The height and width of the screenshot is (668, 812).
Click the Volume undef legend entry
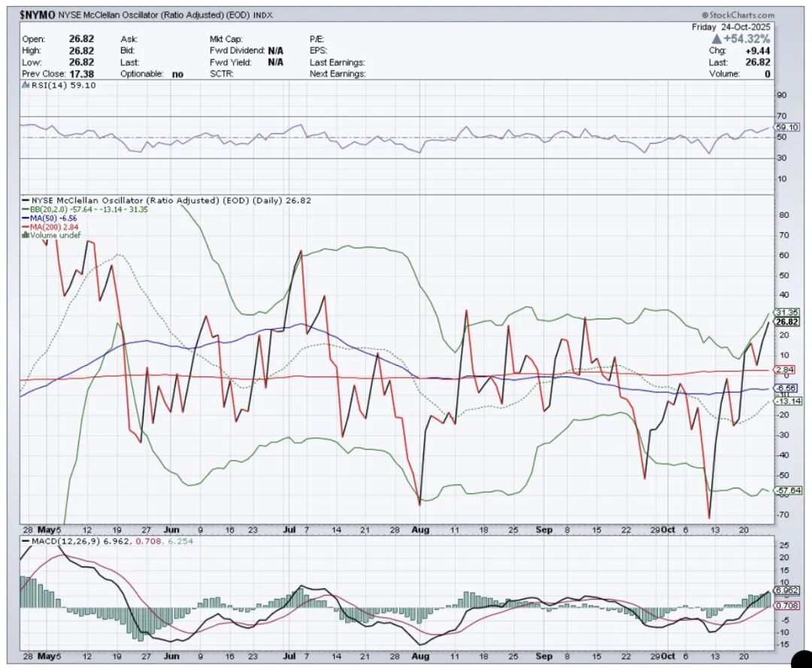pyautogui.click(x=51, y=235)
